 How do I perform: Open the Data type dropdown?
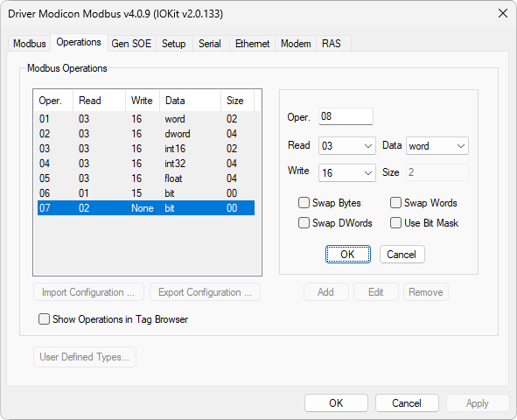[x=437, y=146]
